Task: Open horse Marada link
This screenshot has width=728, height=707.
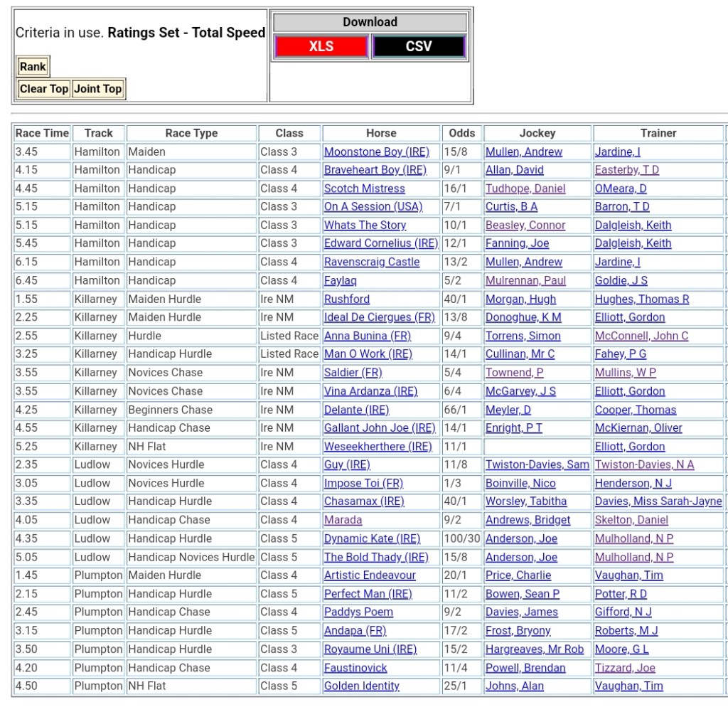Action: tap(343, 520)
